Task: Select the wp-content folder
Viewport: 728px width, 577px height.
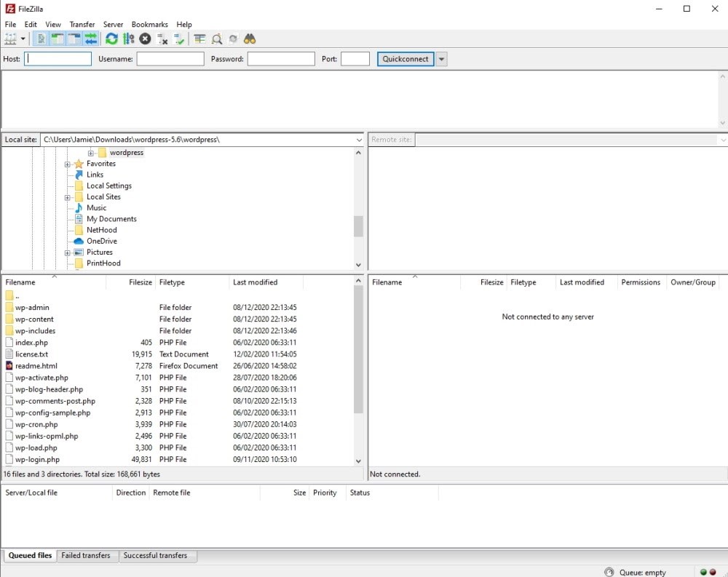Action: pos(34,319)
